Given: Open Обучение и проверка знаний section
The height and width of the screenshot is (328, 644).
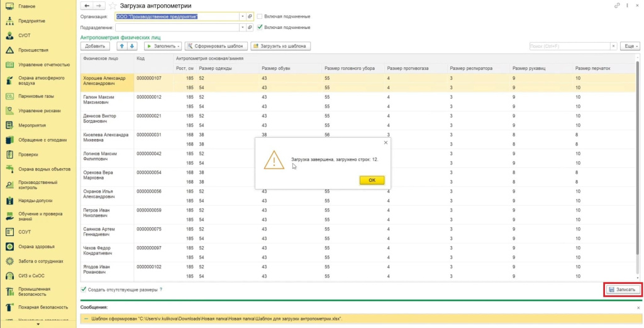Looking at the screenshot, I should (x=40, y=216).
